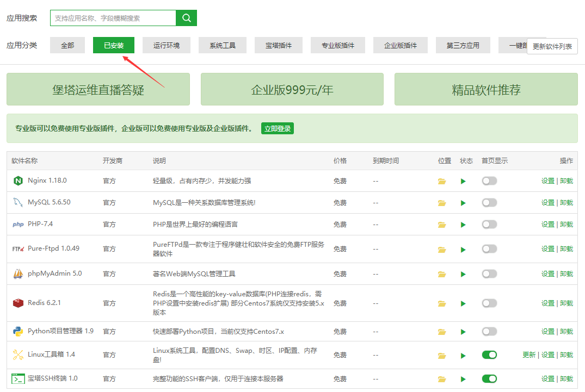Click the green search magnifier button
The width and height of the screenshot is (585, 392).
click(186, 18)
